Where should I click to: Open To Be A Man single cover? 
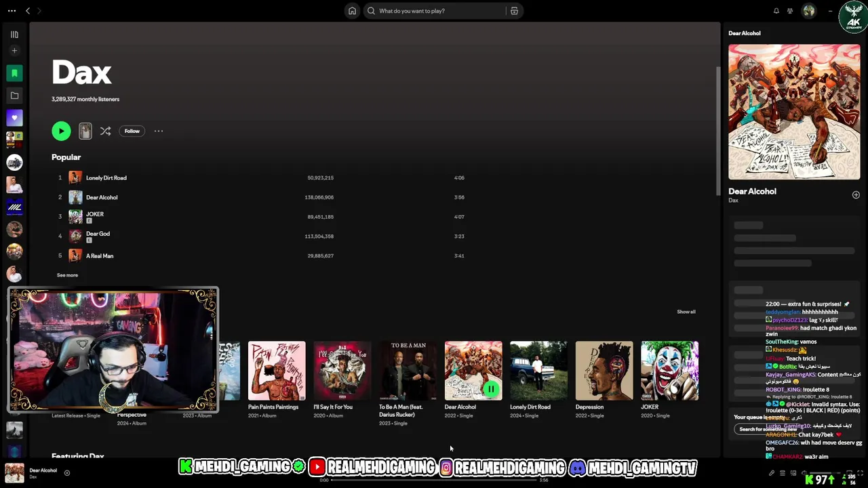408,371
